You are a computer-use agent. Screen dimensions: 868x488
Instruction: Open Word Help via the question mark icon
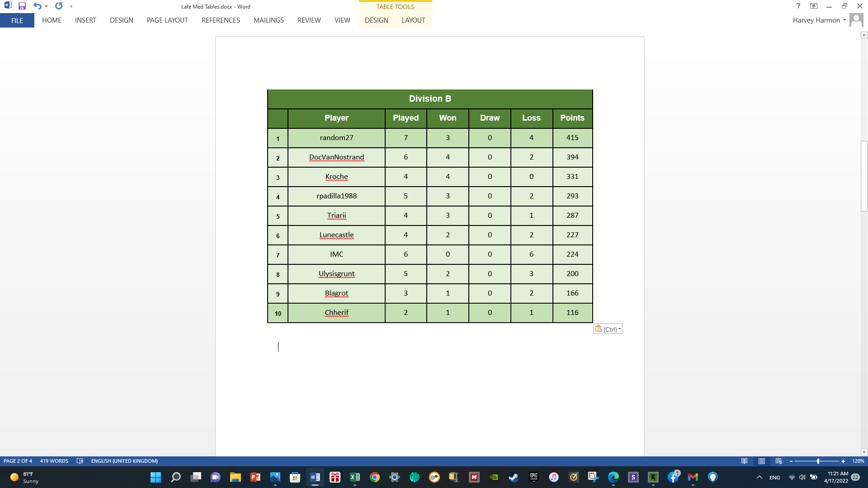point(798,6)
